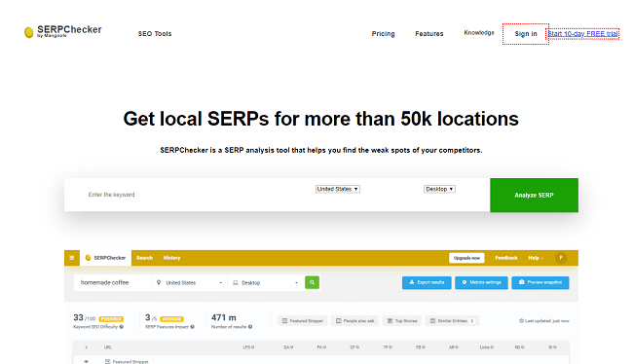633x364 pixels.
Task: Open Metrics settings
Action: (481, 282)
